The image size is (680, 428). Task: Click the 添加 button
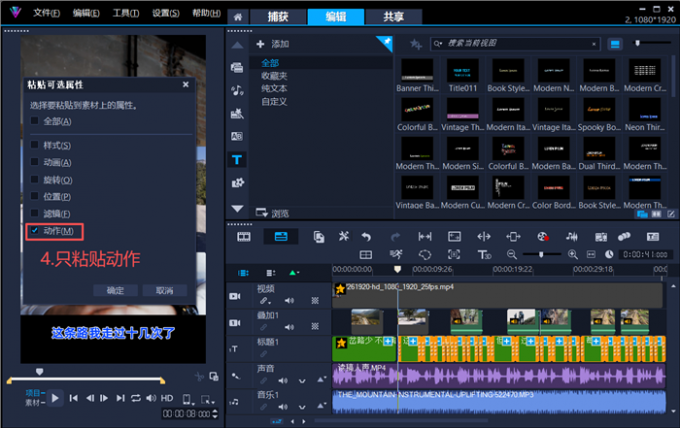pyautogui.click(x=273, y=44)
